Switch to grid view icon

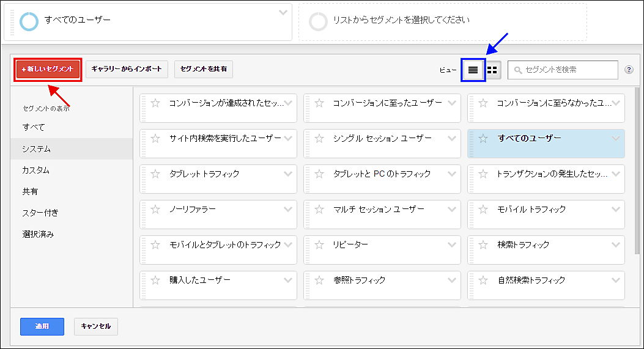click(x=492, y=70)
